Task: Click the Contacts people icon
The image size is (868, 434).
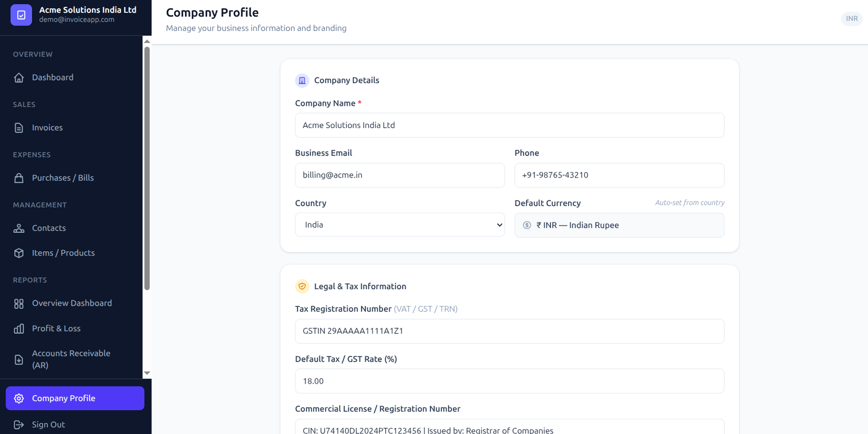Action: [19, 228]
